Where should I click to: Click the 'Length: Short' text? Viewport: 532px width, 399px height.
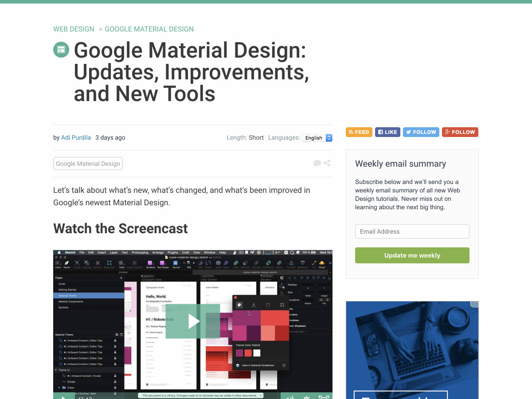[x=245, y=137]
